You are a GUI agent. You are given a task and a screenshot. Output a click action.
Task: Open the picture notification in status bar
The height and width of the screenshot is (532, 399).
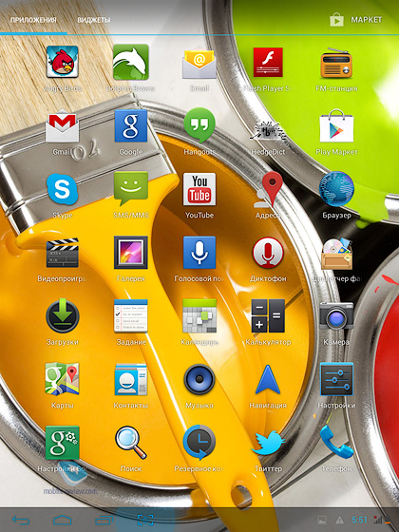point(322,520)
